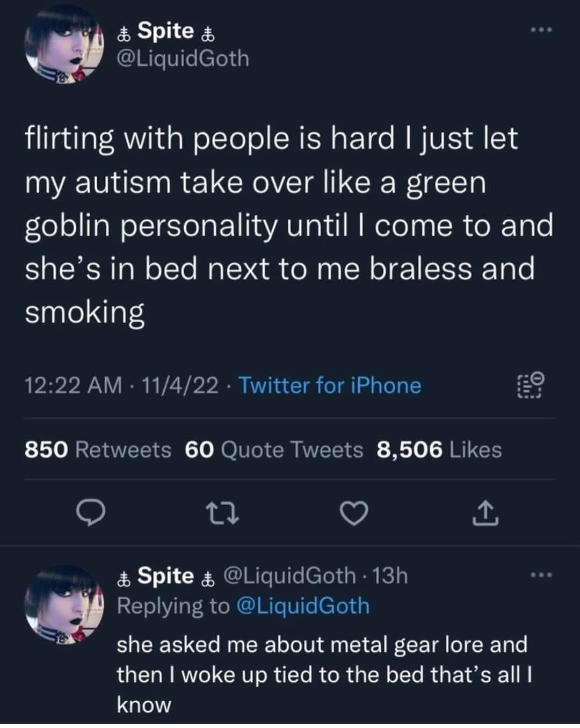Open the 12:22 AM 11/4/22 timestamp
This screenshot has height=728, width=580.
click(121, 385)
